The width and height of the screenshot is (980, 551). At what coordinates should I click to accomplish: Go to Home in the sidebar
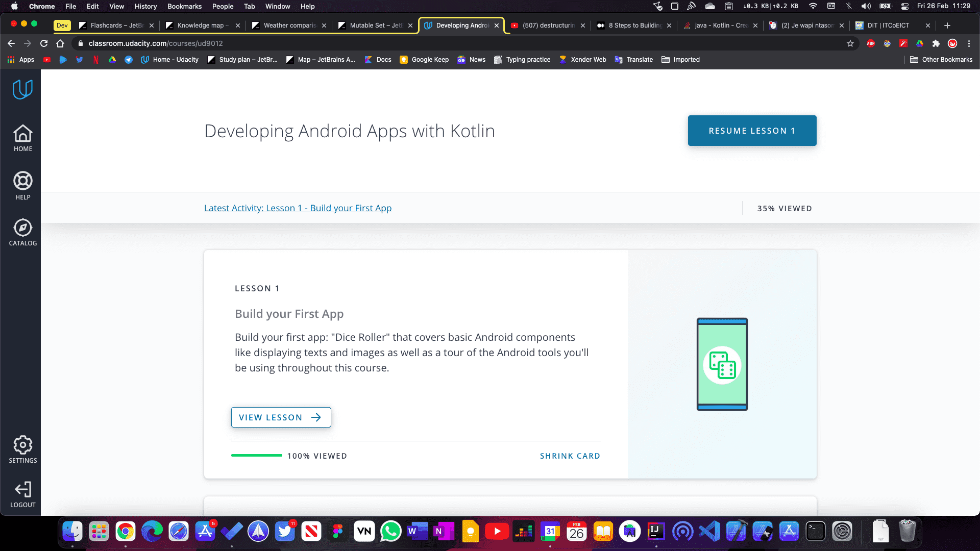tap(22, 138)
